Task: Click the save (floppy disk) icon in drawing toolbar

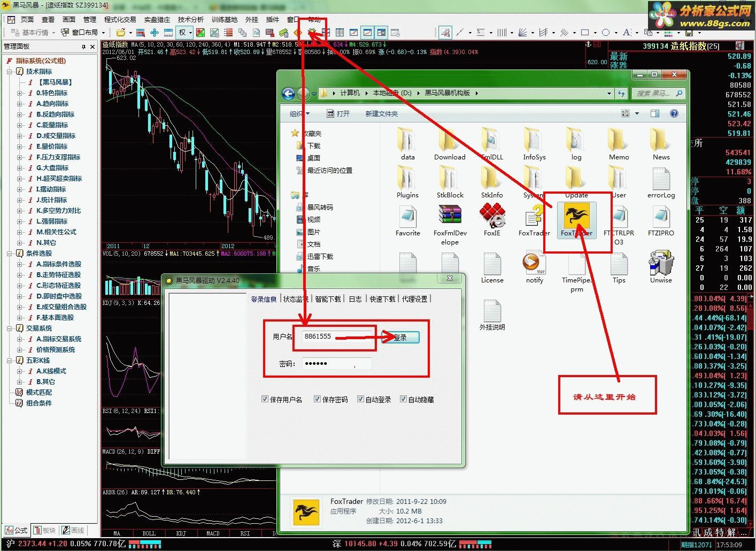Action: (x=689, y=33)
